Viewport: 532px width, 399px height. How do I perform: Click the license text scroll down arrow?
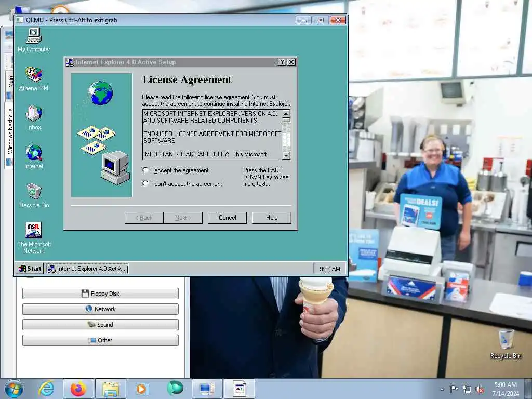[x=286, y=155]
